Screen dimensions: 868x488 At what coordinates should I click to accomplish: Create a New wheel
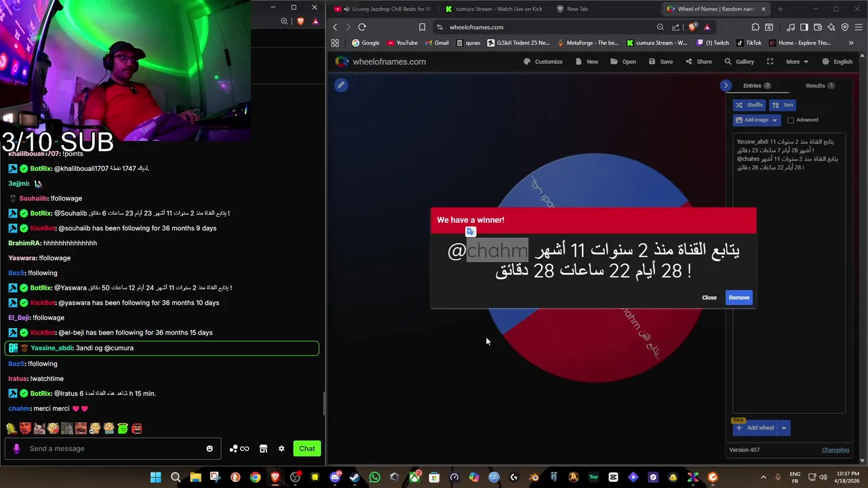(587, 62)
